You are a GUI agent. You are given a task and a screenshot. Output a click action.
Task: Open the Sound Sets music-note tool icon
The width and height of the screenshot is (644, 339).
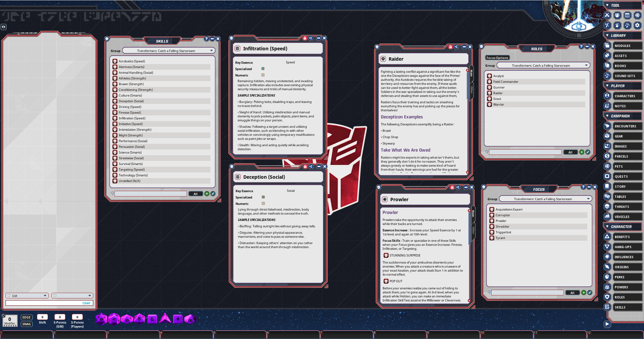pos(627,25)
